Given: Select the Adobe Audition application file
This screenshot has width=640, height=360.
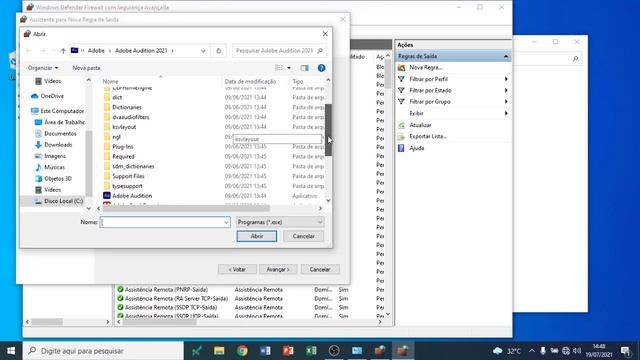Looking at the screenshot, I should (132, 196).
